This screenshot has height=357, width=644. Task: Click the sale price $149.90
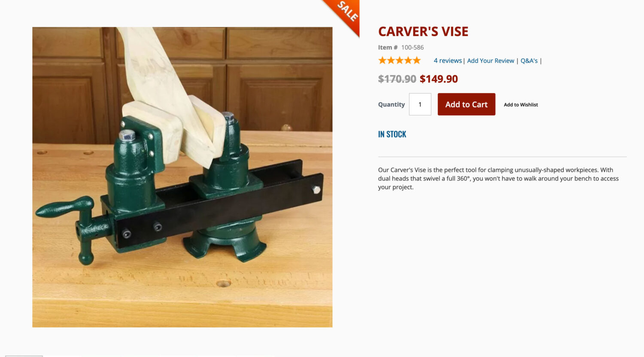tap(439, 79)
